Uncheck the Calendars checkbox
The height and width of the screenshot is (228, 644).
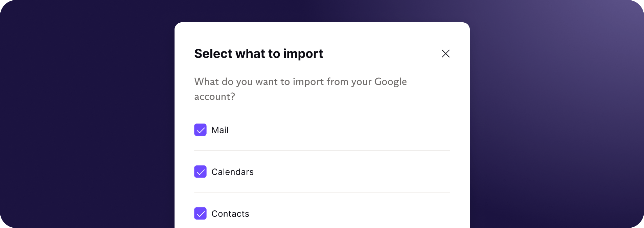click(x=200, y=172)
